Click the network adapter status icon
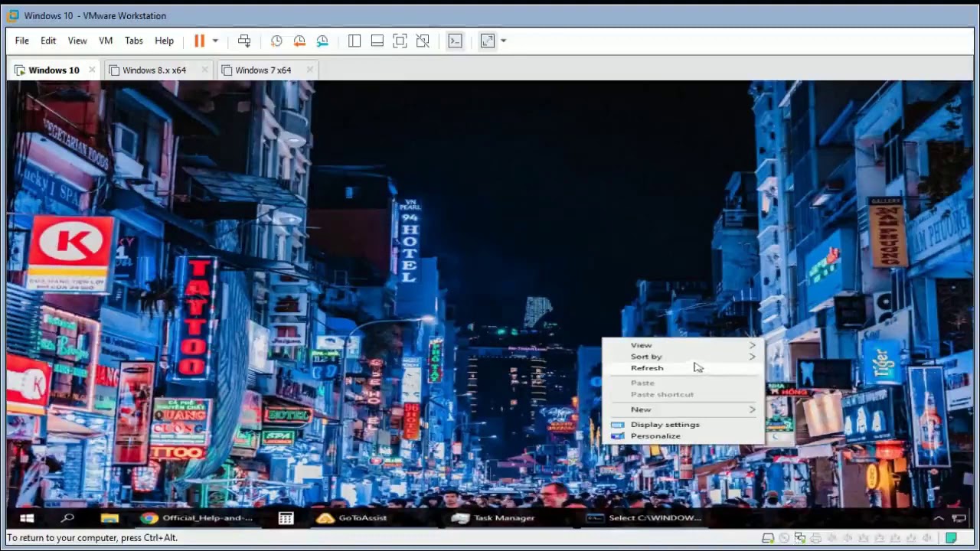Viewport: 980px width, 551px height. 800,538
